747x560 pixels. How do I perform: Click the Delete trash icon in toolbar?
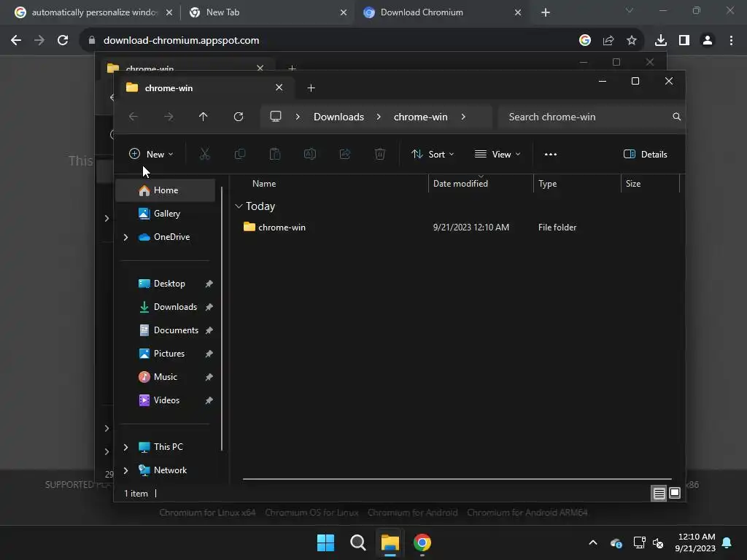click(379, 154)
